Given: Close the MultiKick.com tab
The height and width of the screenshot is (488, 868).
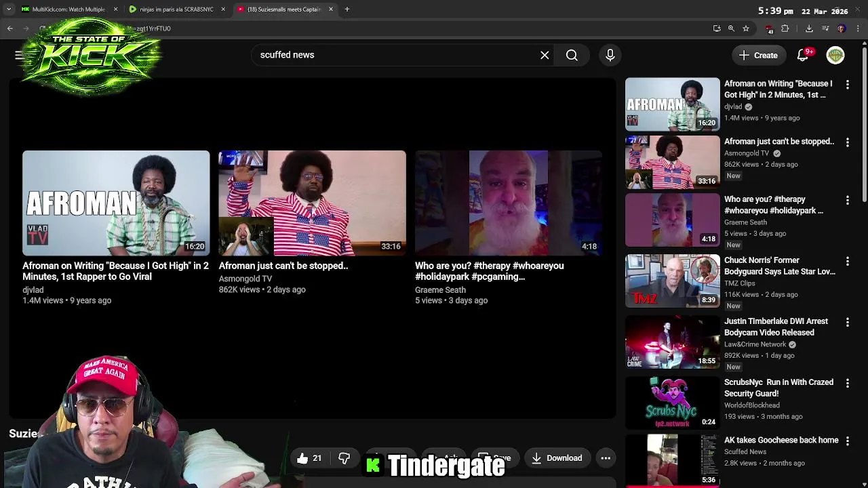Looking at the screenshot, I should pyautogui.click(x=115, y=9).
